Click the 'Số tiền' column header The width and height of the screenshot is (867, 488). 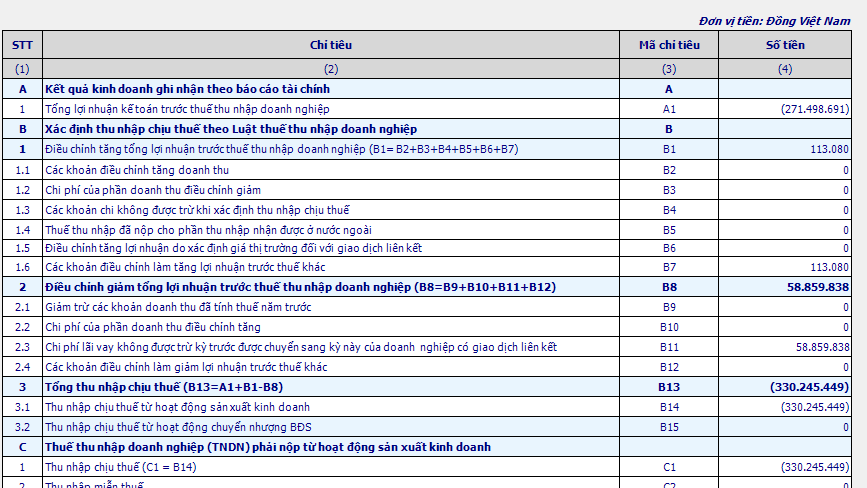pyautogui.click(x=785, y=45)
